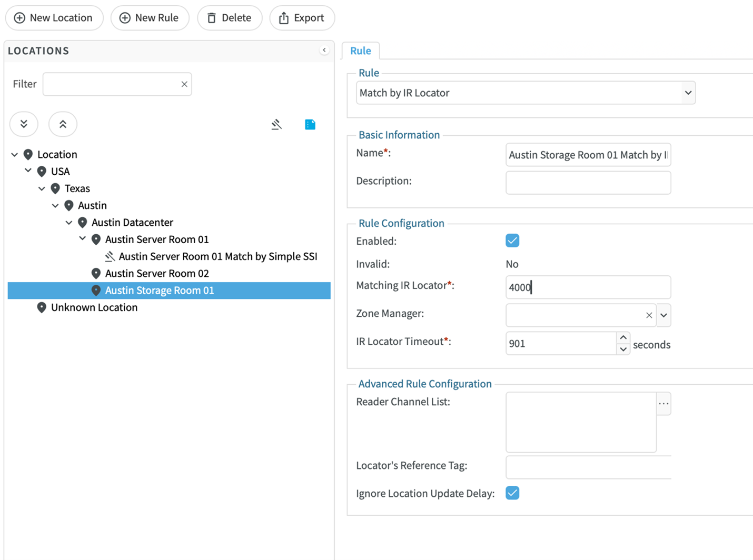Image resolution: width=753 pixels, height=560 pixels.
Task: Click the Export button
Action: click(x=302, y=18)
